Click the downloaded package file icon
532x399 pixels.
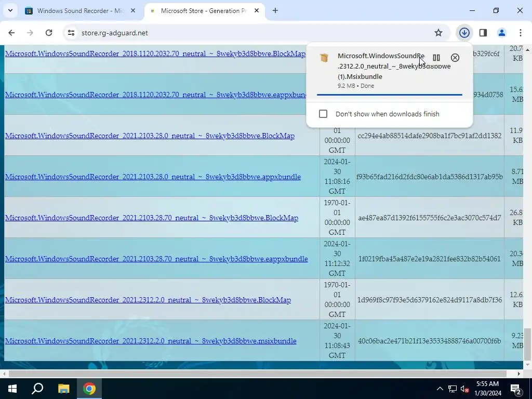(x=324, y=58)
